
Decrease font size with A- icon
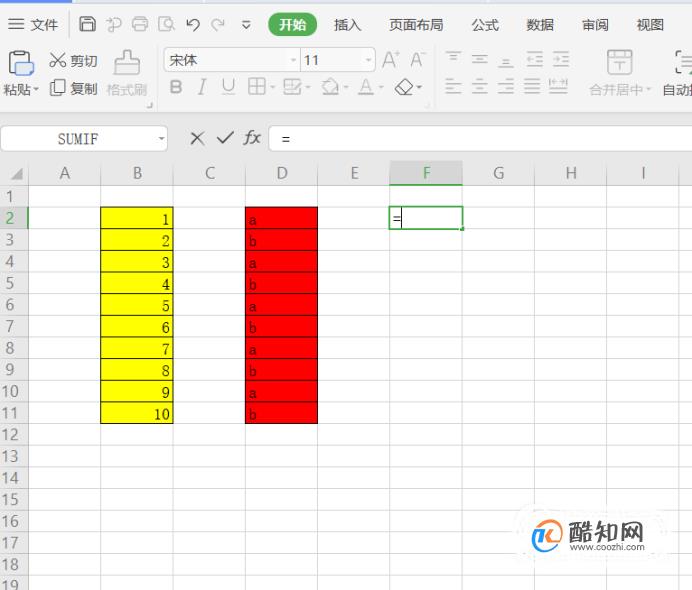[417, 60]
